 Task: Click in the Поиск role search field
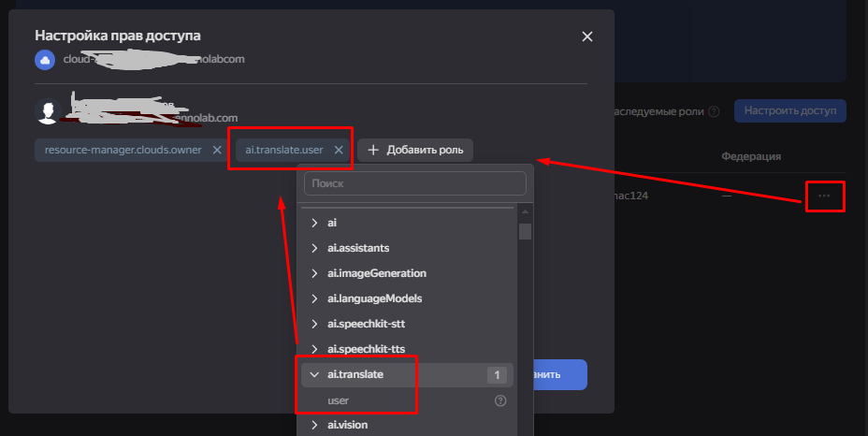point(415,183)
